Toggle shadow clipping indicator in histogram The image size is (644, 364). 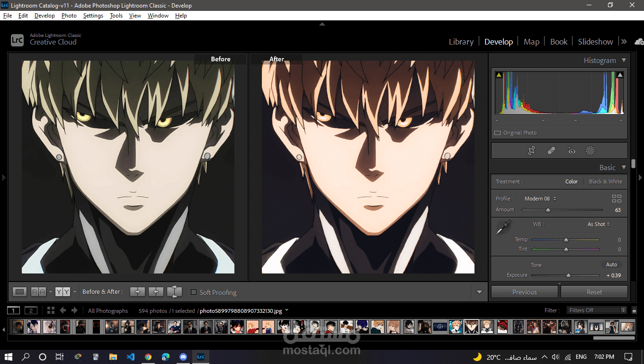[499, 74]
